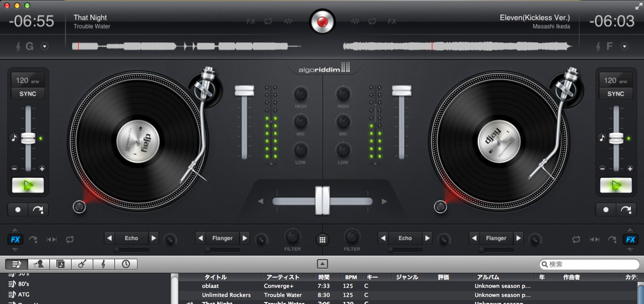Select next effect after left deck Flanger
The height and width of the screenshot is (304, 644).
pos(245,238)
